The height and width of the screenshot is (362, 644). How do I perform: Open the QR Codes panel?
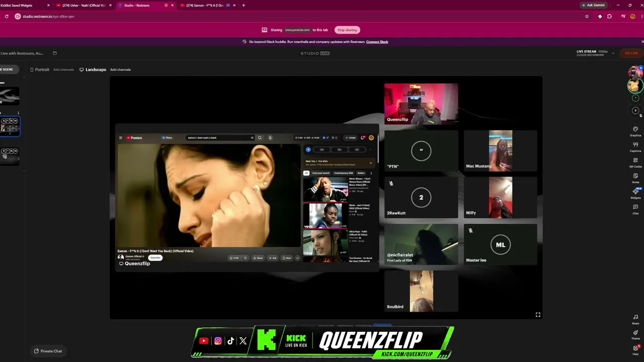pyautogui.click(x=635, y=162)
